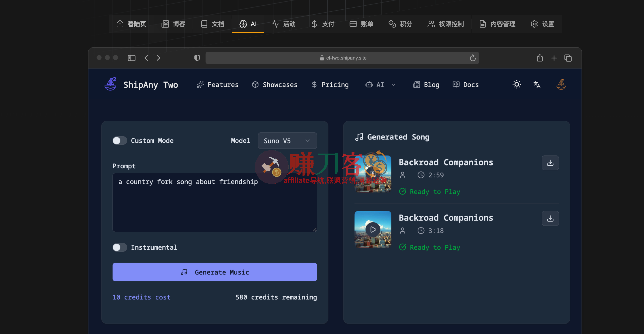Reload the page with refresh icon

pos(472,58)
